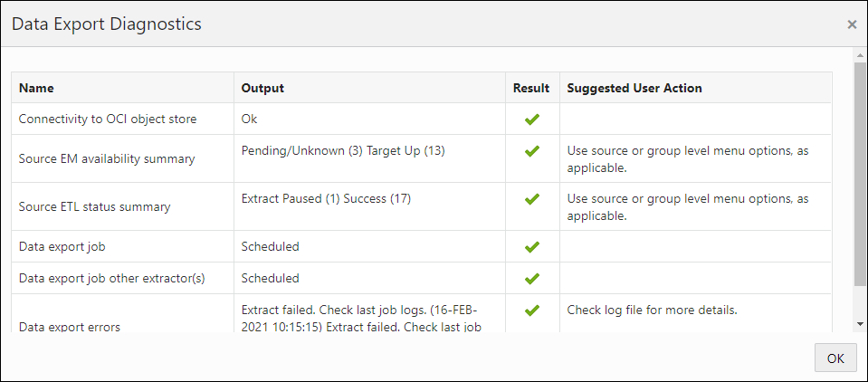Click the Data export job result checkmark
Viewport: 868px width, 382px height.
click(532, 246)
